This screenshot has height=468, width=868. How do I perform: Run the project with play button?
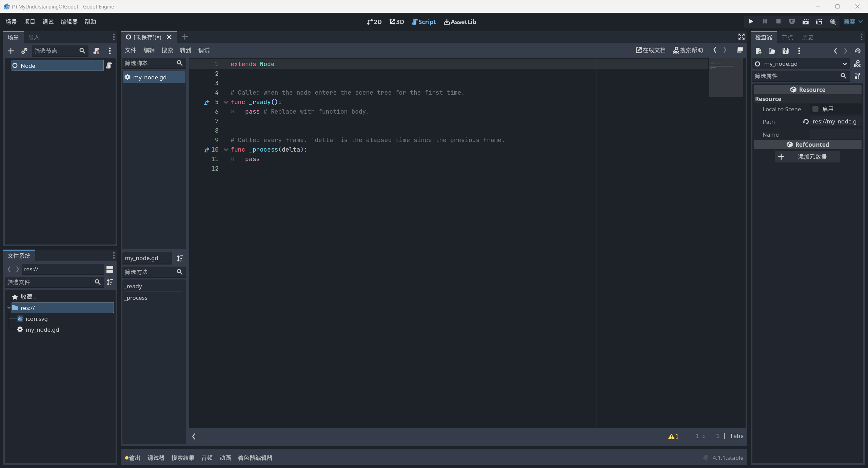click(x=751, y=22)
